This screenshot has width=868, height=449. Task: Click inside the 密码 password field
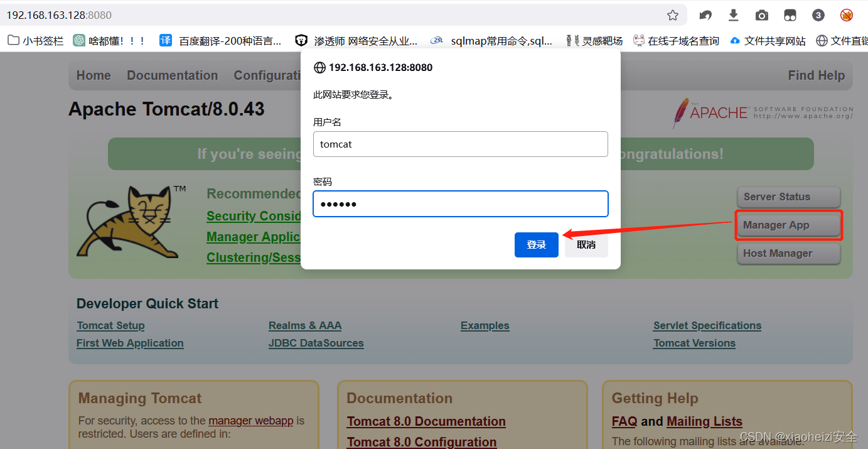click(460, 203)
